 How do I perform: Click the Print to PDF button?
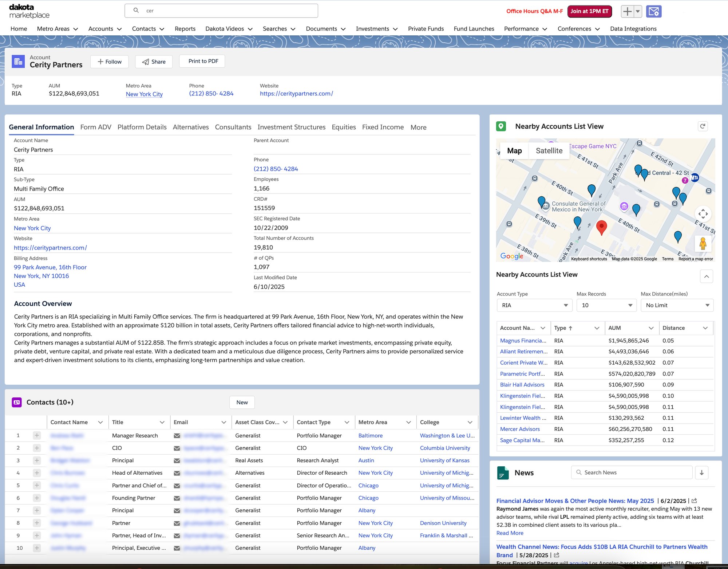coord(203,61)
